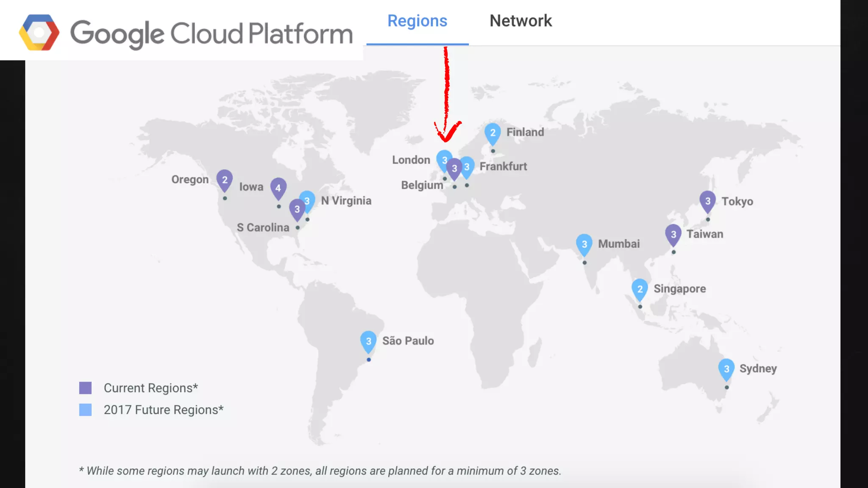This screenshot has width=868, height=488.
Task: Click the Frankfurt blue pin marker
Action: (x=468, y=167)
